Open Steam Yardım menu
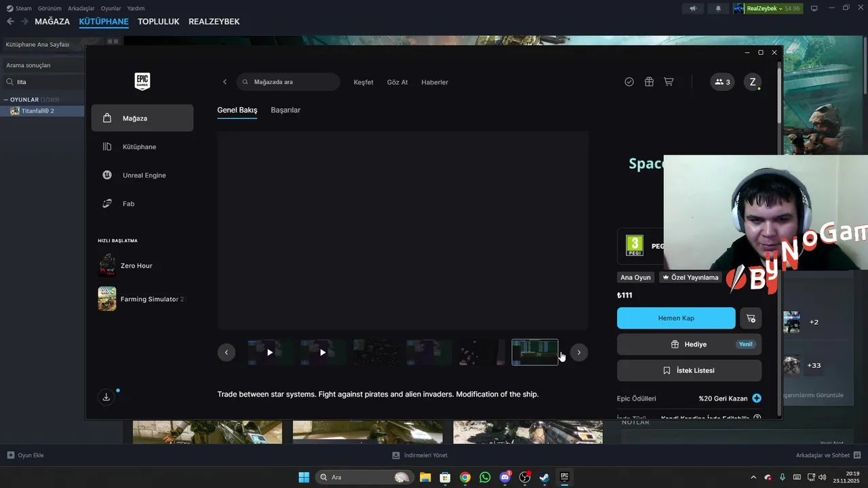 tap(136, 8)
